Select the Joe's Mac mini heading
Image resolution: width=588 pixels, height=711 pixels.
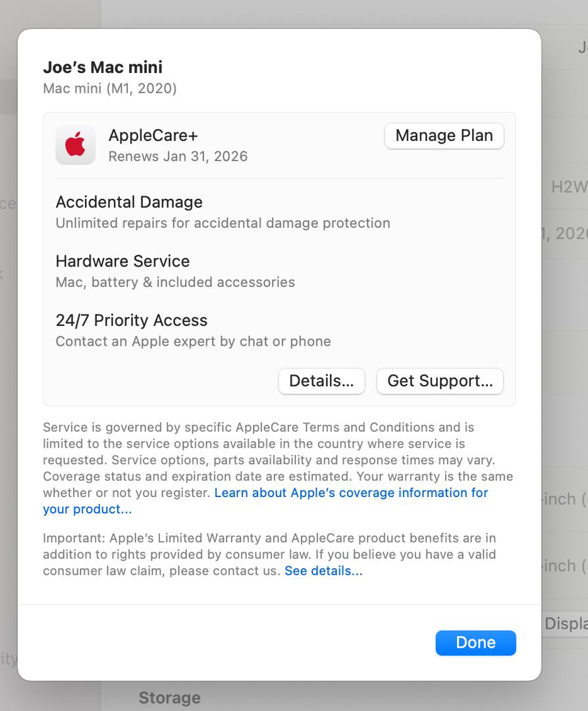(x=103, y=67)
